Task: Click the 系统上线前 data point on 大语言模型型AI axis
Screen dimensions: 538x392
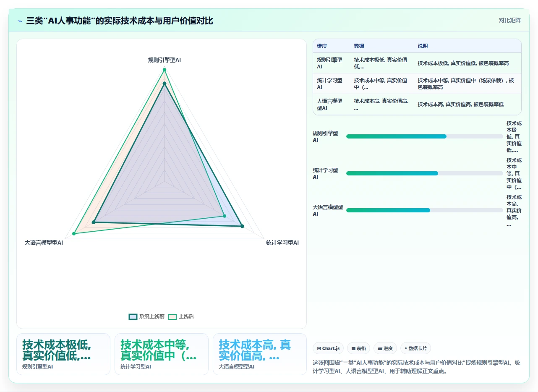Action: (x=94, y=222)
